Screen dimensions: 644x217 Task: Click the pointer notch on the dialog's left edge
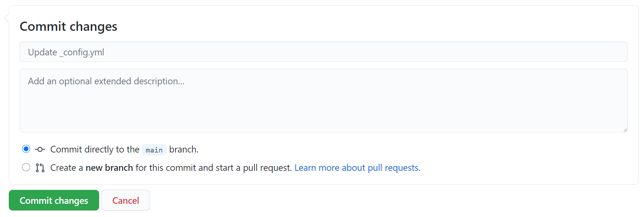(x=7, y=18)
